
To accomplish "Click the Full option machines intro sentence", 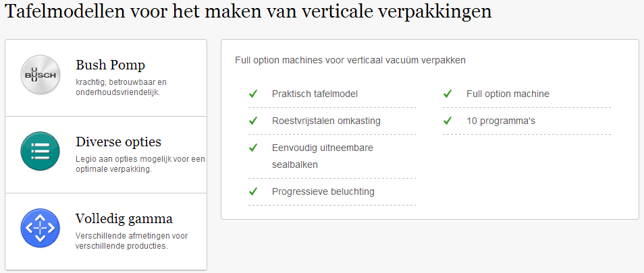I will pos(350,60).
